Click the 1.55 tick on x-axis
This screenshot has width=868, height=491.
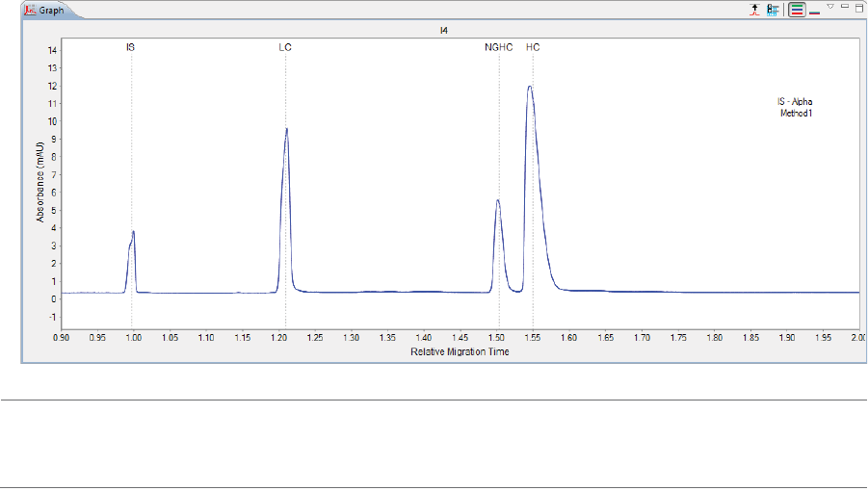[533, 337]
